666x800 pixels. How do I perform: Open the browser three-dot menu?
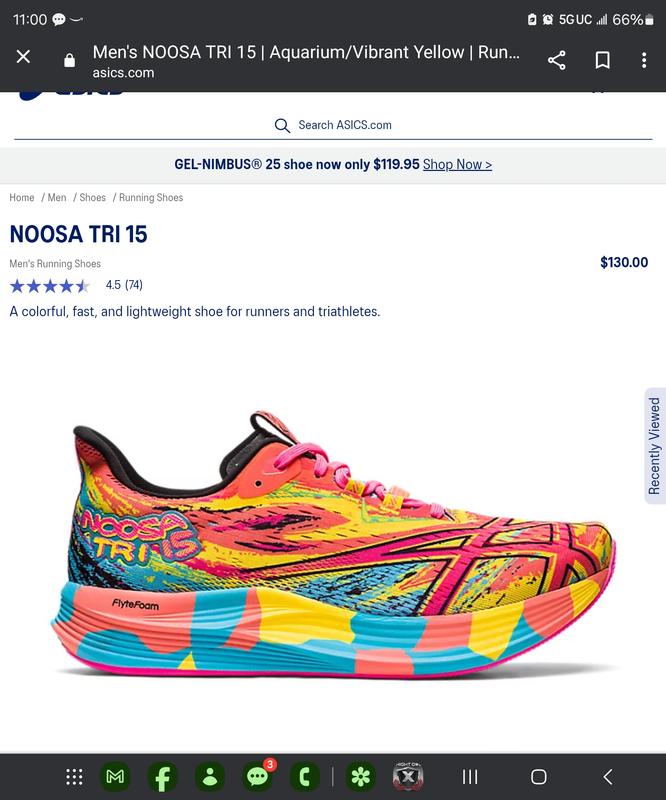tap(644, 60)
